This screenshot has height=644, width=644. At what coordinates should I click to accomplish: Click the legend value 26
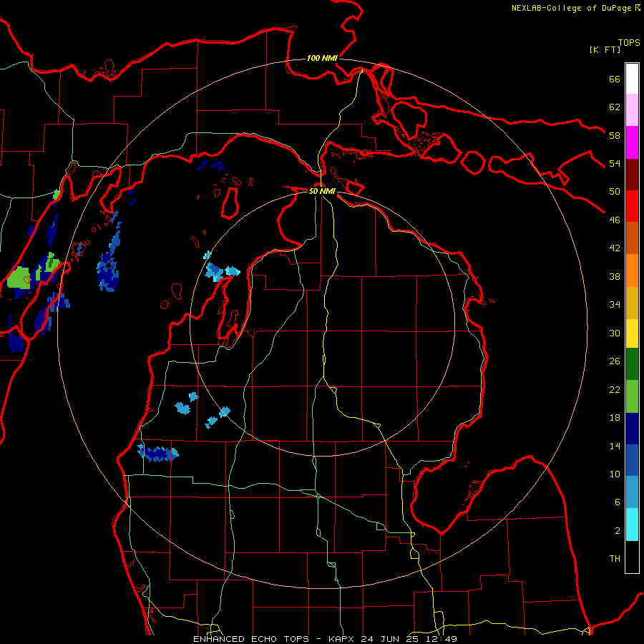615,361
